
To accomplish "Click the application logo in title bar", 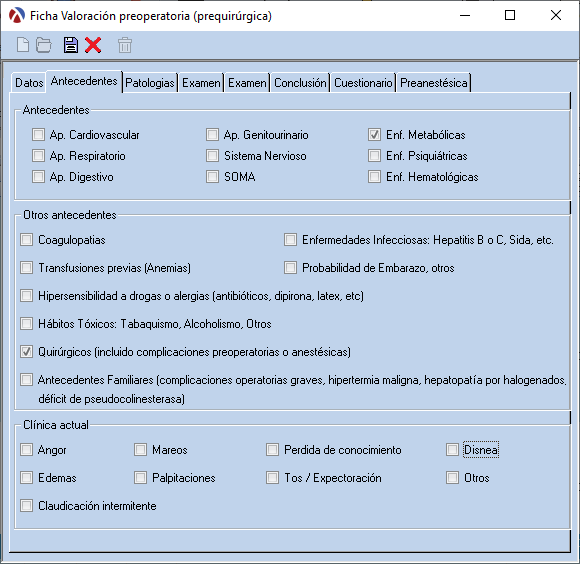I will coord(17,16).
